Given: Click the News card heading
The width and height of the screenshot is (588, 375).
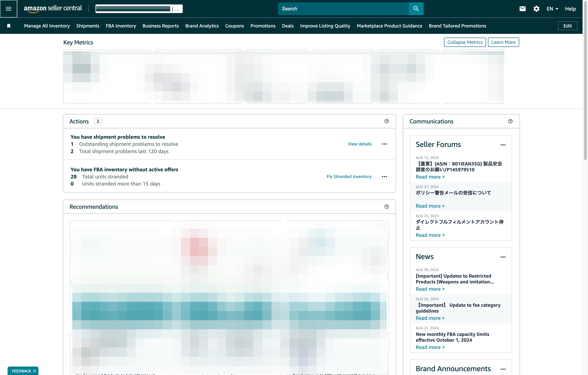Looking at the screenshot, I should 425,257.
